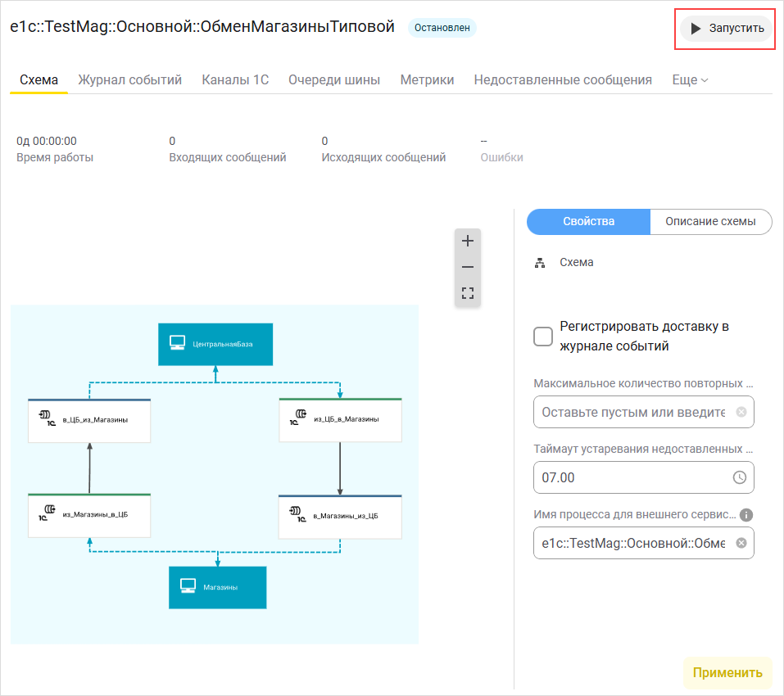Expand the Еще dropdown menu
Viewport: 784px width, 696px height.
(x=690, y=80)
